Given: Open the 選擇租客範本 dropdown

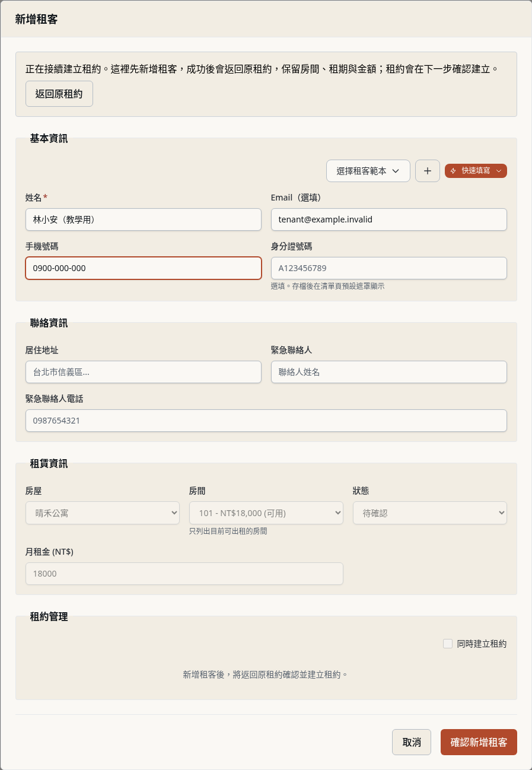Looking at the screenshot, I should click(x=368, y=171).
